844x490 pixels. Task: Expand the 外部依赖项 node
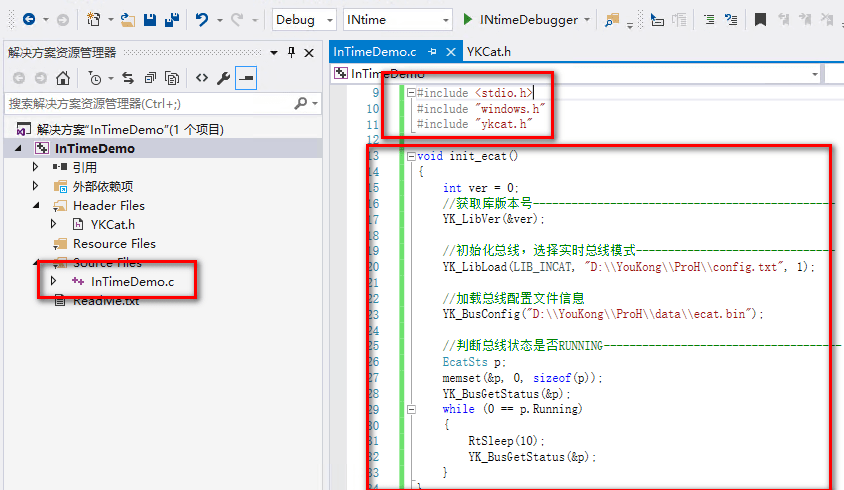click(x=36, y=186)
